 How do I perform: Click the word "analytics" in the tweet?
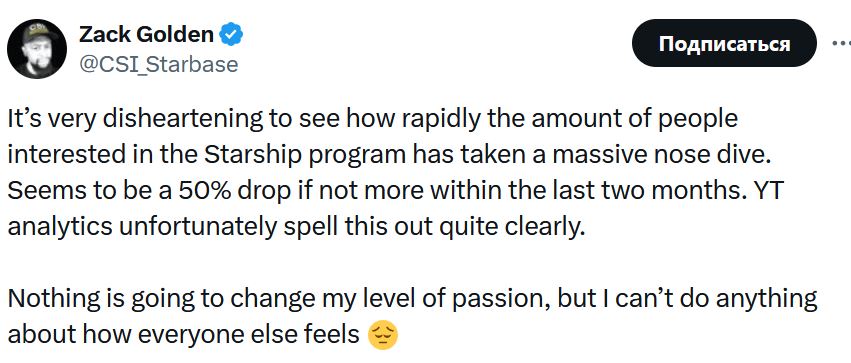click(60, 228)
